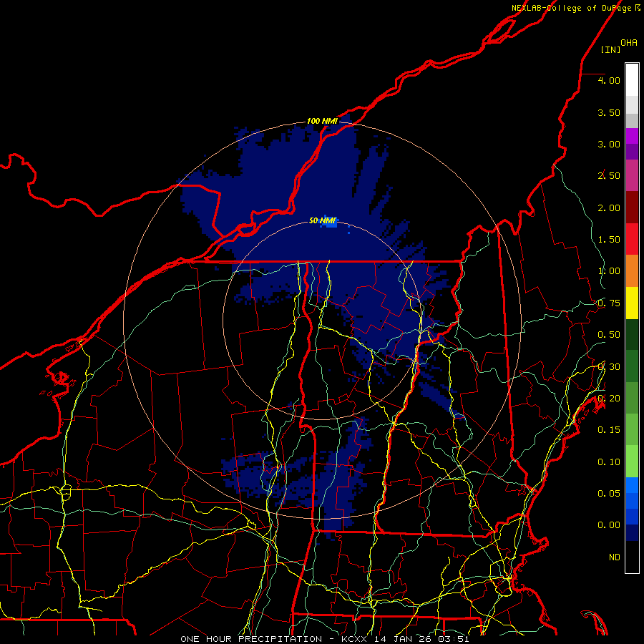Image resolution: width=644 pixels, height=644 pixels.
Task: Click the 1.00 legend value
Action: click(x=609, y=271)
